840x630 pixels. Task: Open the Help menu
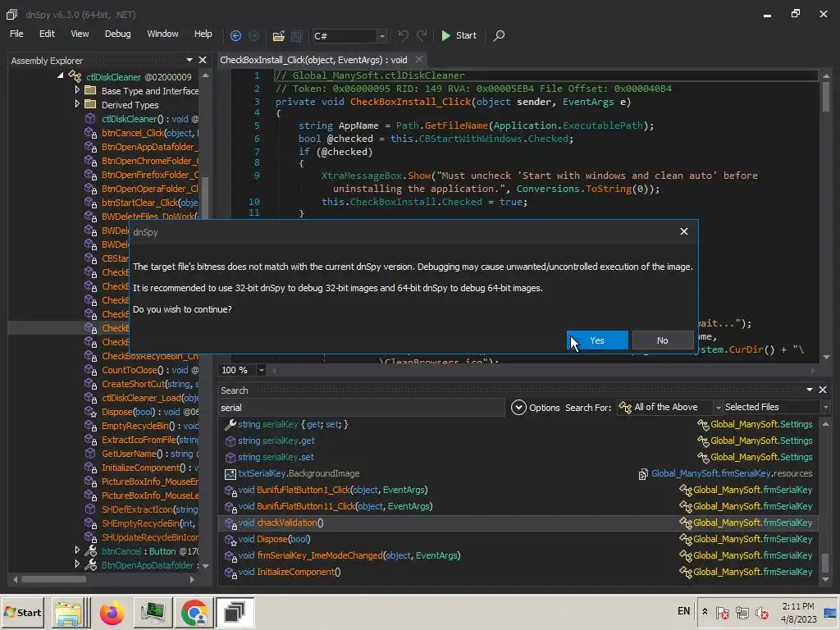[203, 34]
